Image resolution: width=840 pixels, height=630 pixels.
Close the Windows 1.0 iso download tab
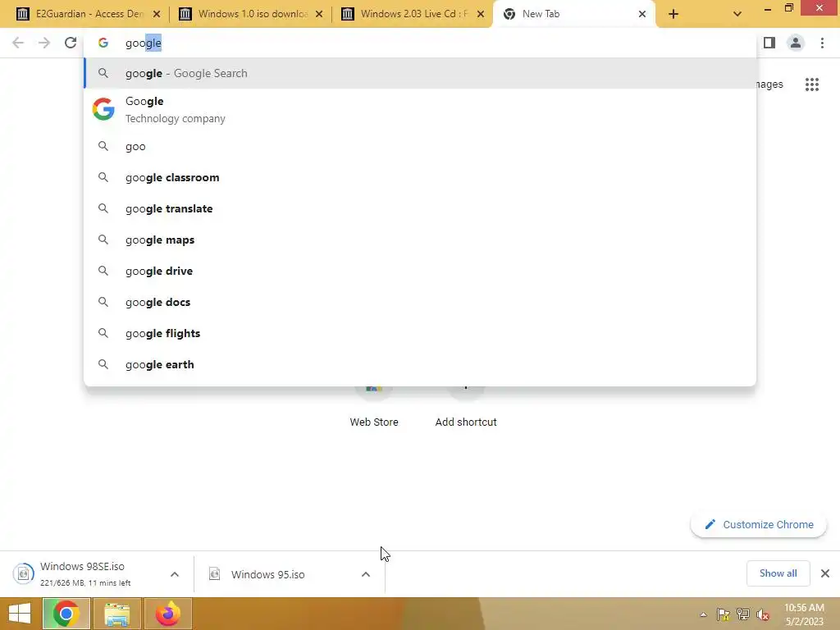(319, 14)
